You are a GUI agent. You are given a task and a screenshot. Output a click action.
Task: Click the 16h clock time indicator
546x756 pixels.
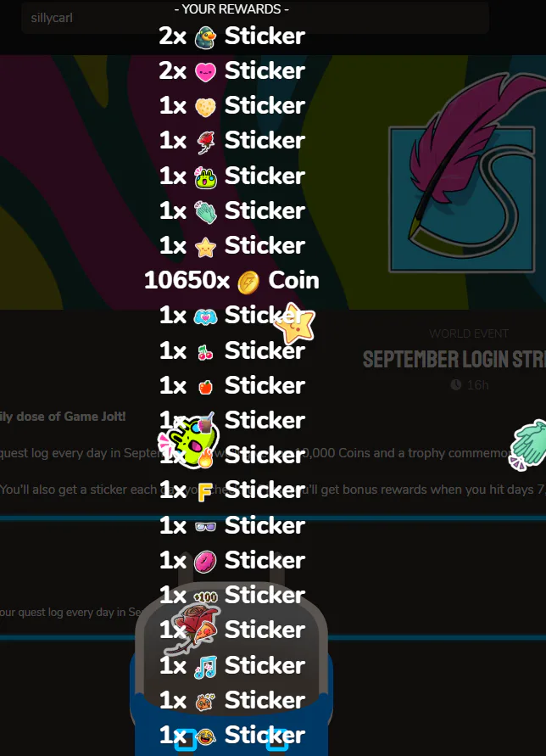tap(470, 384)
